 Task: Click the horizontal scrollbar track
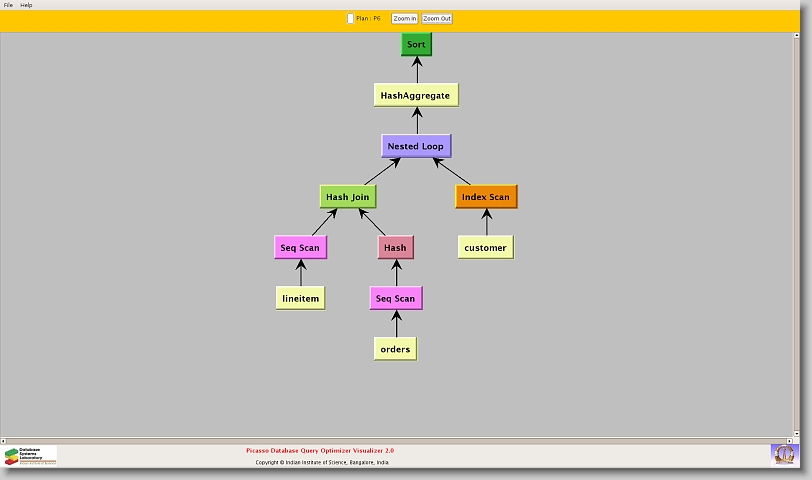point(400,440)
